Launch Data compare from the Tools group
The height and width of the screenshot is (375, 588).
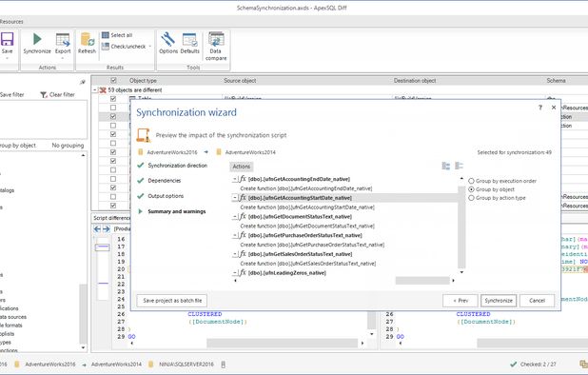pos(216,47)
